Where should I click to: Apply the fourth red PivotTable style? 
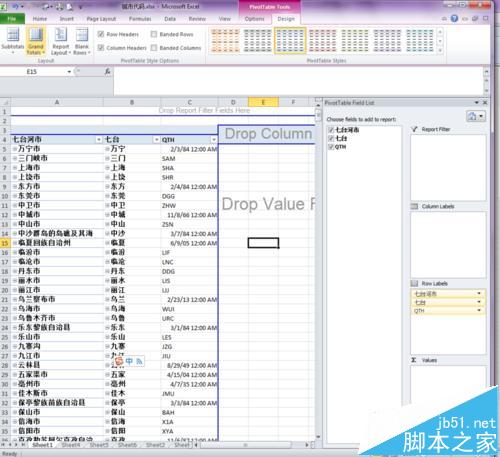pyautogui.click(x=322, y=41)
